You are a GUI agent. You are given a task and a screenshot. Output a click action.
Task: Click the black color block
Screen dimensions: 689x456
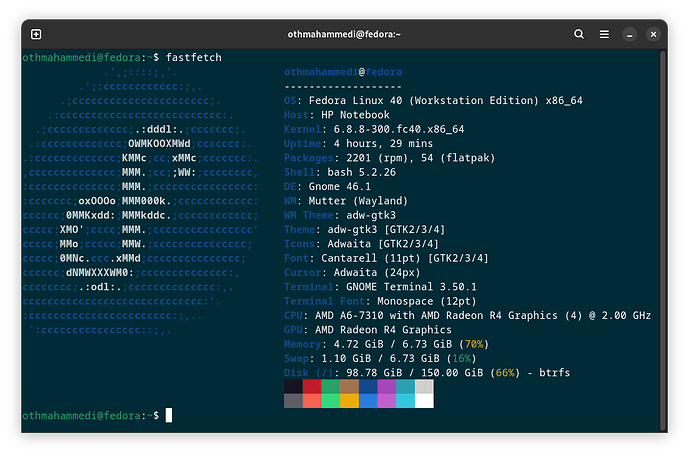[x=293, y=387]
